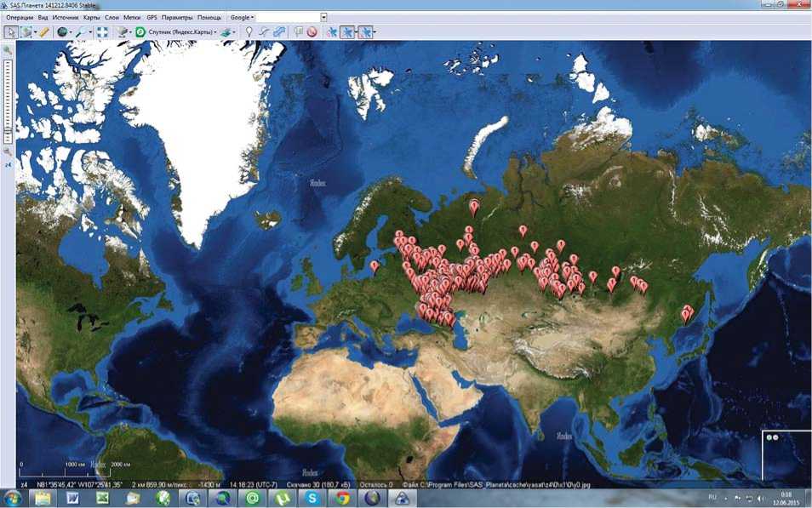The image size is (812, 508).
Task: Click the Windows Start button
Action: (14, 498)
